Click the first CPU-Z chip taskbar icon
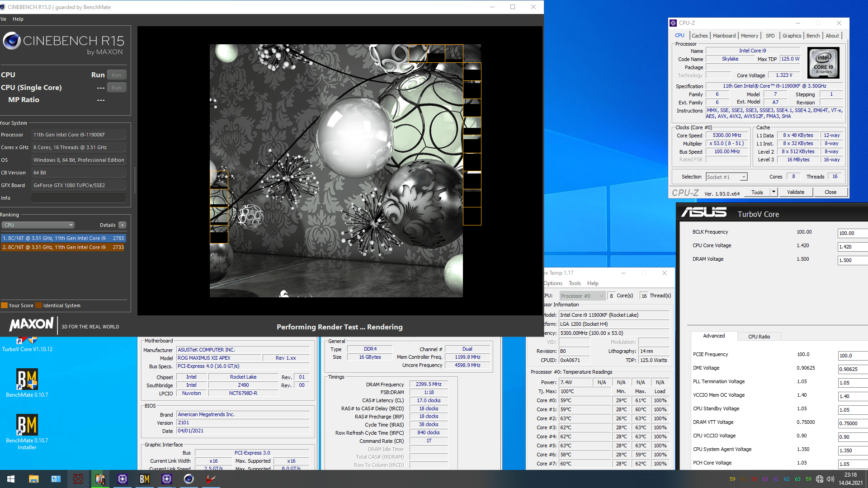The height and width of the screenshot is (488, 868). click(x=123, y=479)
